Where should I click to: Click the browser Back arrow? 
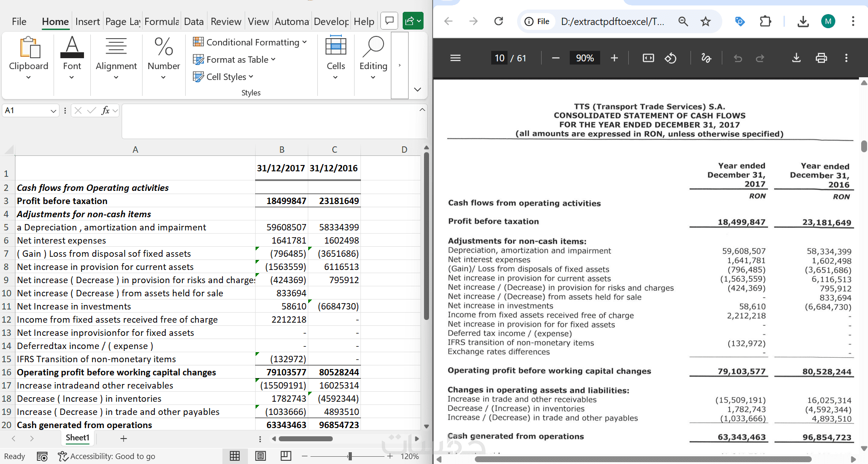tap(449, 21)
